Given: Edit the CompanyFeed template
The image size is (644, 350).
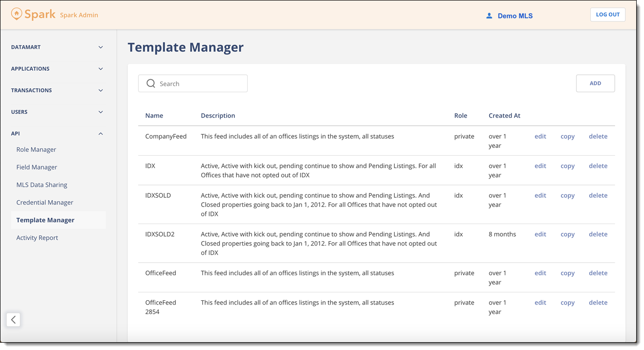Looking at the screenshot, I should 540,137.
